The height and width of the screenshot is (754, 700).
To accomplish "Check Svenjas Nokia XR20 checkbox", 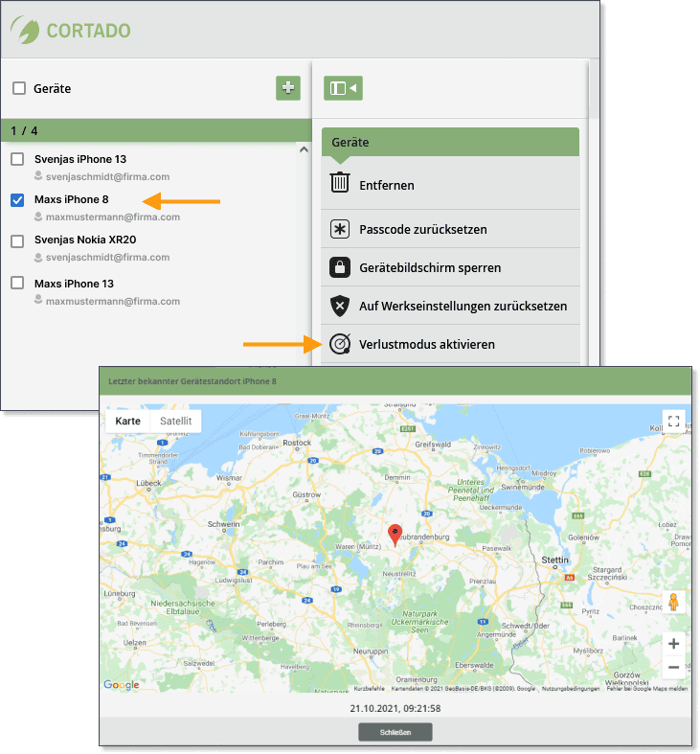I will tap(17, 240).
